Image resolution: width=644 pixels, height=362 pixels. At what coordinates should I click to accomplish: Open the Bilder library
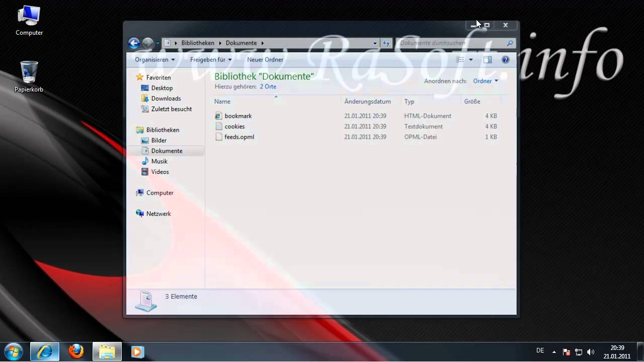tap(159, 140)
